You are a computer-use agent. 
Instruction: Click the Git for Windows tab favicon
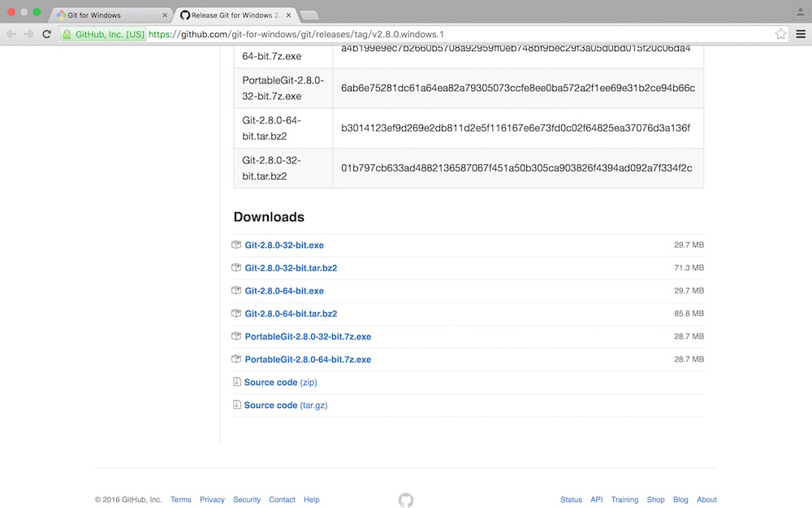[x=61, y=15]
